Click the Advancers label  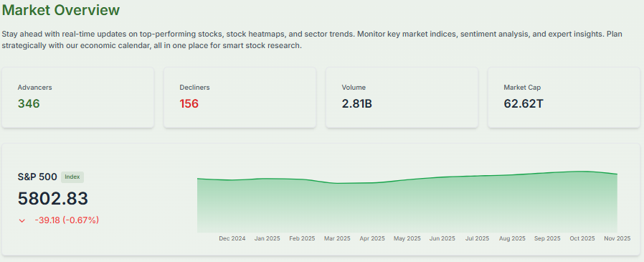point(35,87)
